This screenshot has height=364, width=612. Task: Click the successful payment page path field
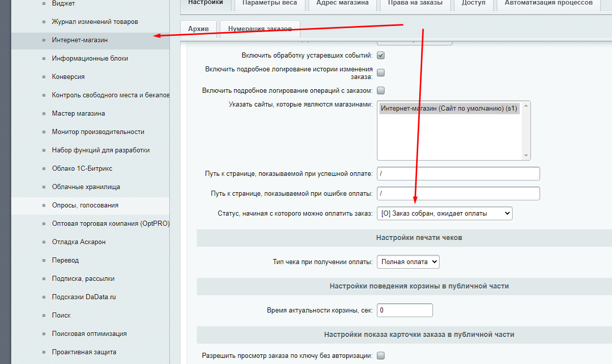coord(458,174)
